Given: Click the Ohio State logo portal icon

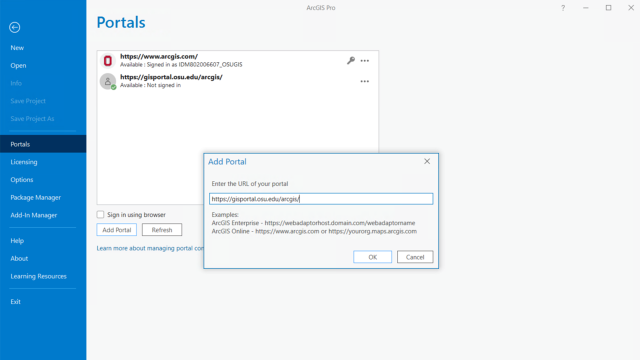Looking at the screenshot, I should coord(108,60).
